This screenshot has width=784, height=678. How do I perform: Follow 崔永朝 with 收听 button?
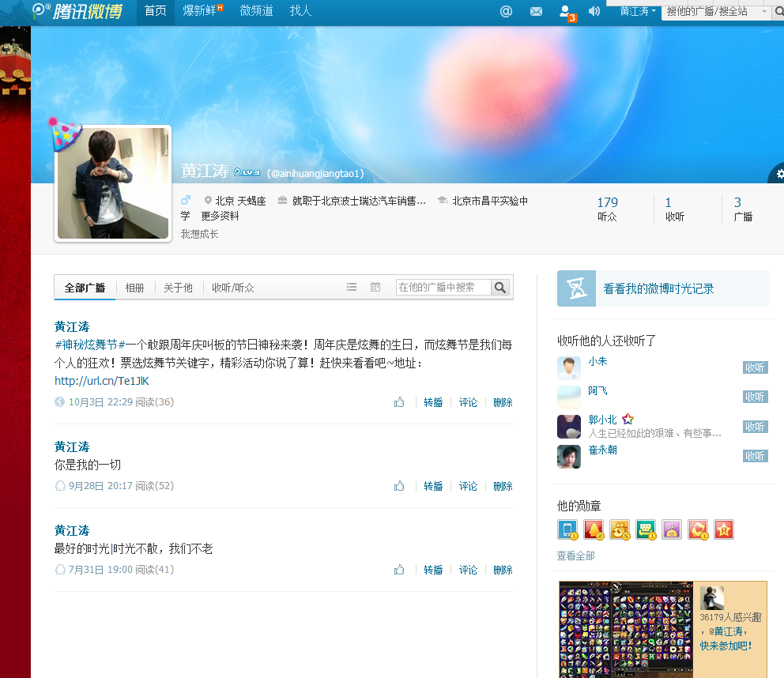tap(755, 456)
